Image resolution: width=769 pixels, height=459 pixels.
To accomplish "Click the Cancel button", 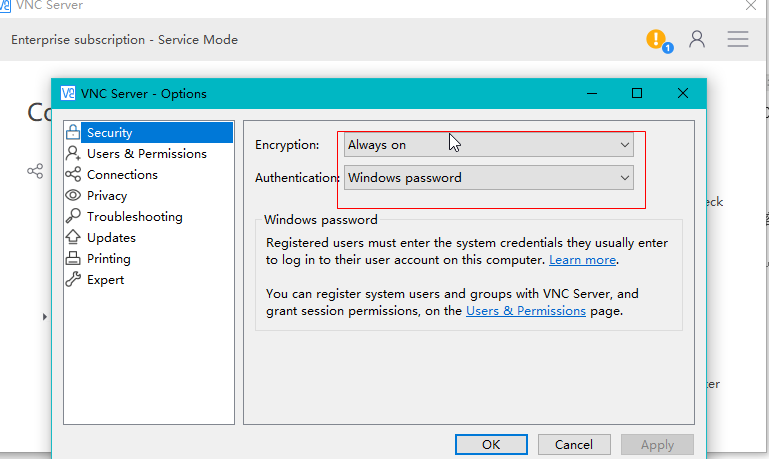I will coord(574,444).
